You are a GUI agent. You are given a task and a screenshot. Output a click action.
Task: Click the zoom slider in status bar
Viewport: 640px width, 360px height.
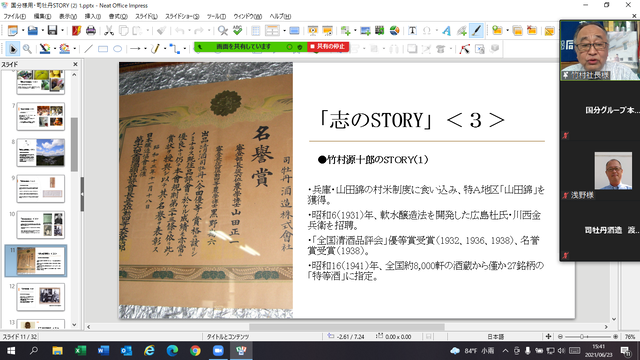588,337
